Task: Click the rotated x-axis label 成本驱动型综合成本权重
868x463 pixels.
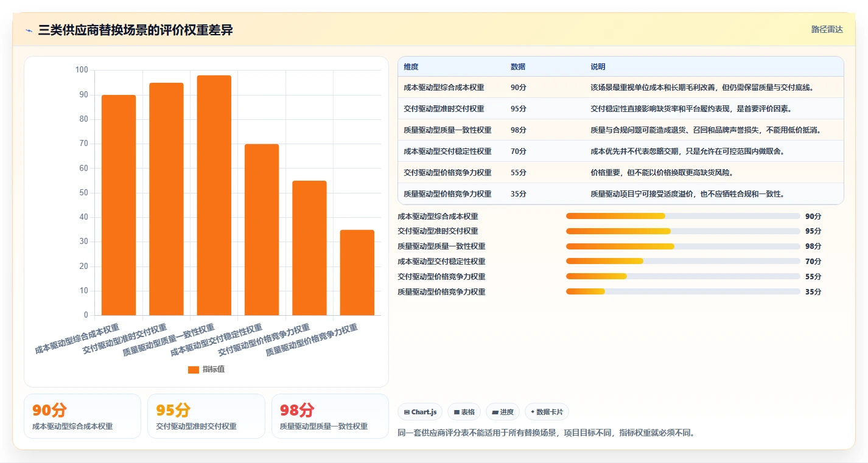Action: click(x=77, y=339)
